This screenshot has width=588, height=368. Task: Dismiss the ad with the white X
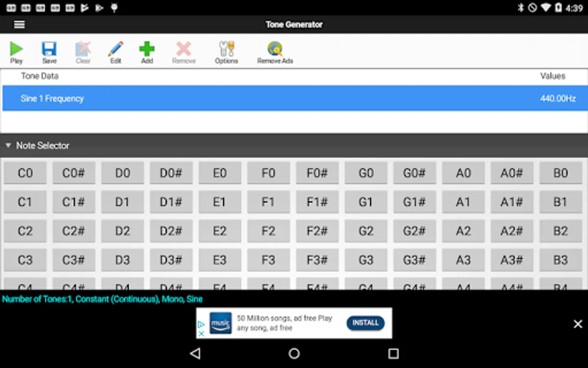pos(578,324)
